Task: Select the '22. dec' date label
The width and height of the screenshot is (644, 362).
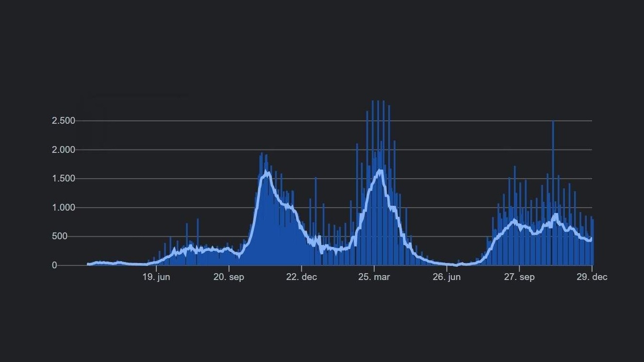Action: [x=301, y=277]
